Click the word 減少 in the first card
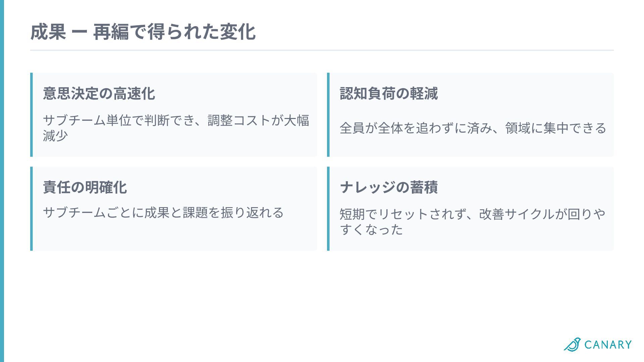The height and width of the screenshot is (362, 644). 56,136
